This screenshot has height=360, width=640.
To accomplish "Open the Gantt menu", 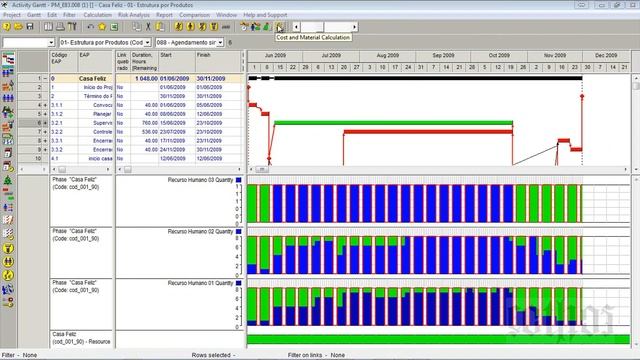I will pos(34,15).
